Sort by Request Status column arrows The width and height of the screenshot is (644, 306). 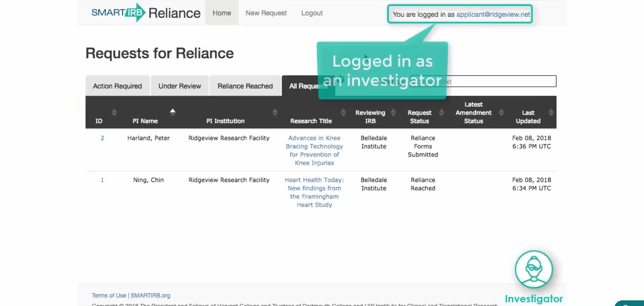(x=442, y=113)
